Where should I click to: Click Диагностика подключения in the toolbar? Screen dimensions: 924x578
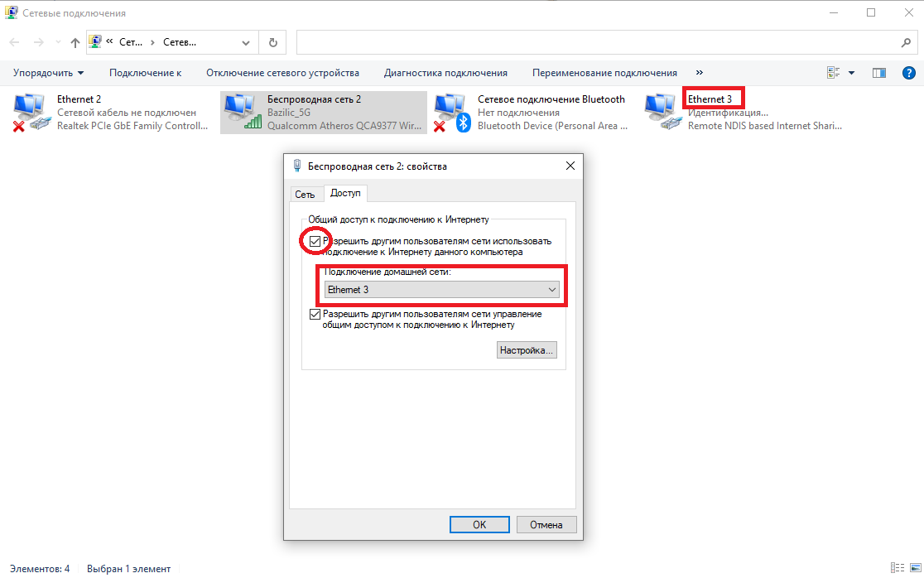(445, 73)
